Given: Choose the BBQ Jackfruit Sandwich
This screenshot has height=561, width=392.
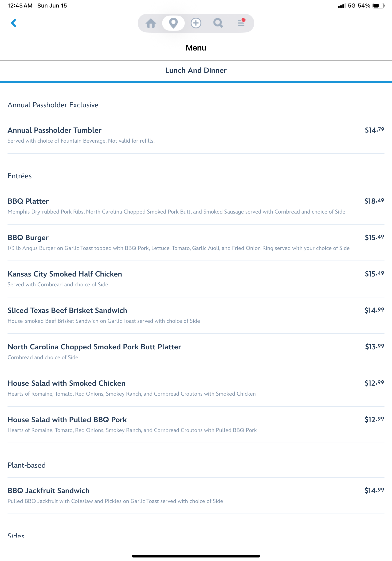Looking at the screenshot, I should [49, 490].
